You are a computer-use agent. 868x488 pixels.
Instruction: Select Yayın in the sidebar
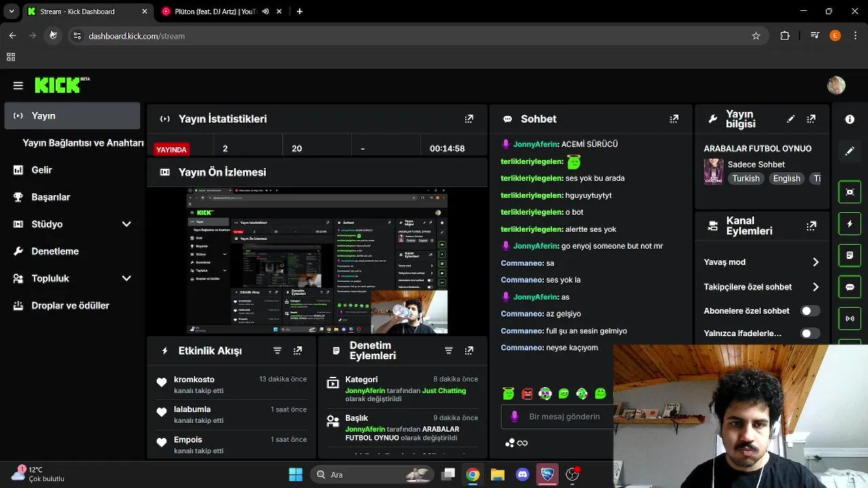coord(72,116)
